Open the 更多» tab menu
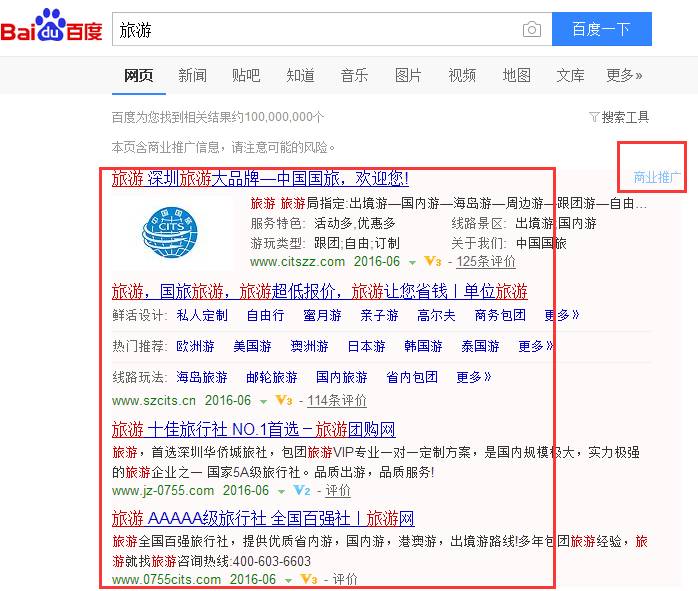The height and width of the screenshot is (591, 698). 625,75
